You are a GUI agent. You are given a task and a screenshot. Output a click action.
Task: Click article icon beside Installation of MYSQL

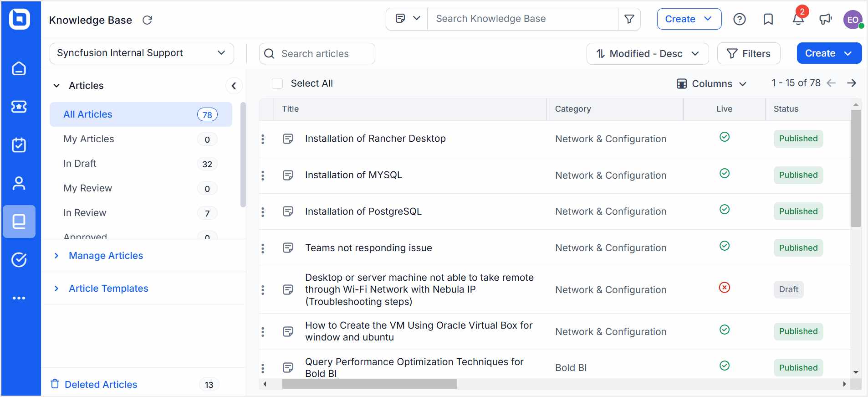(288, 175)
